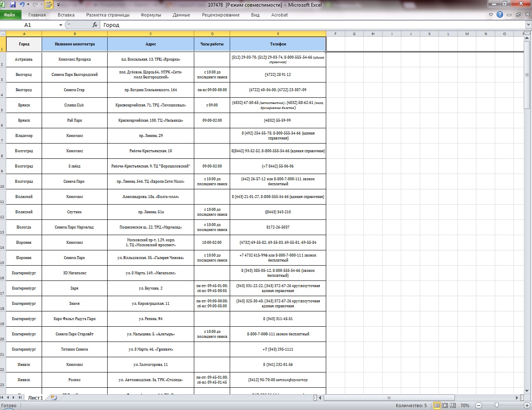The height and width of the screenshot is (410, 532).
Task: Zoom in with the plus button
Action: [x=527, y=405]
